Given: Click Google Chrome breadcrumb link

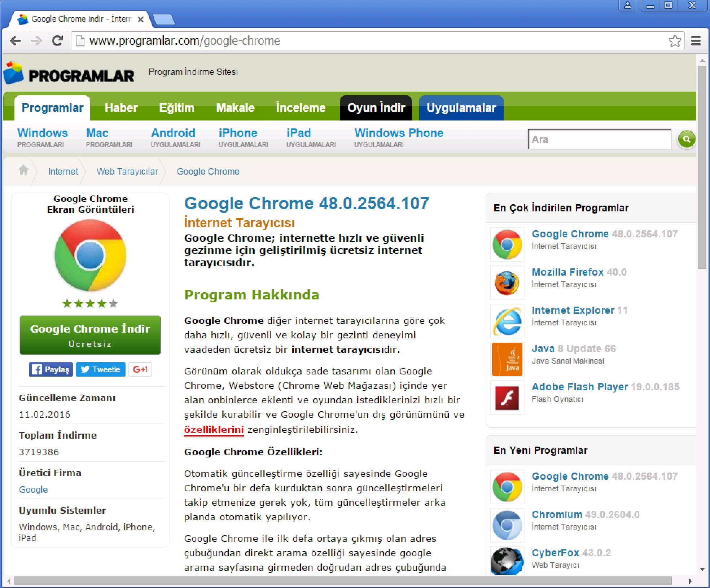Looking at the screenshot, I should click(x=208, y=171).
